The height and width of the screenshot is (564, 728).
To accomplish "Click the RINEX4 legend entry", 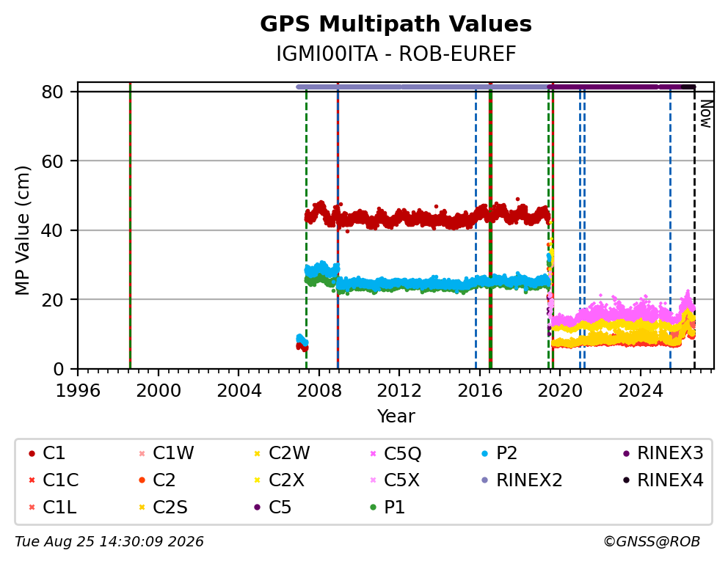I will (663, 480).
